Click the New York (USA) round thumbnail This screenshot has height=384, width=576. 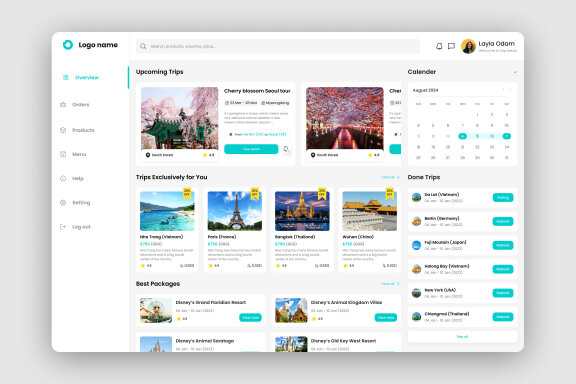click(x=417, y=293)
